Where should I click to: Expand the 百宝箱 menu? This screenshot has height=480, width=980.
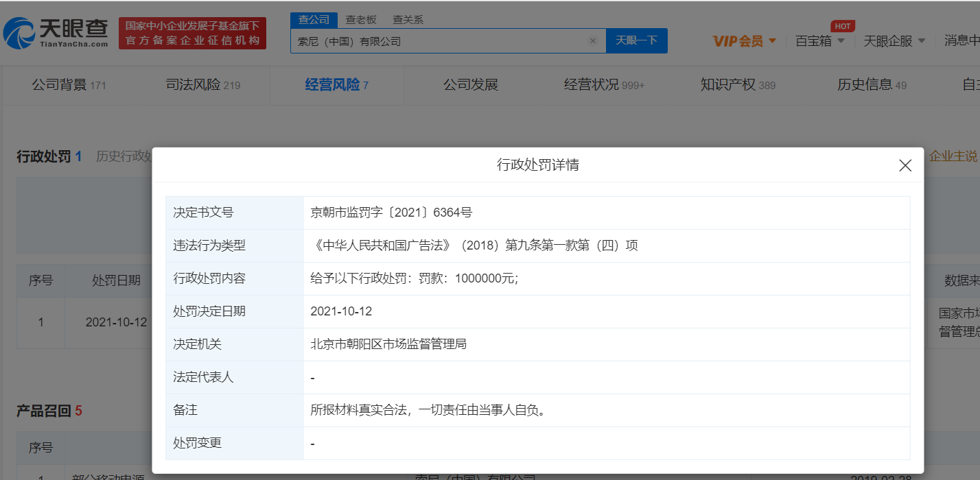[x=820, y=41]
